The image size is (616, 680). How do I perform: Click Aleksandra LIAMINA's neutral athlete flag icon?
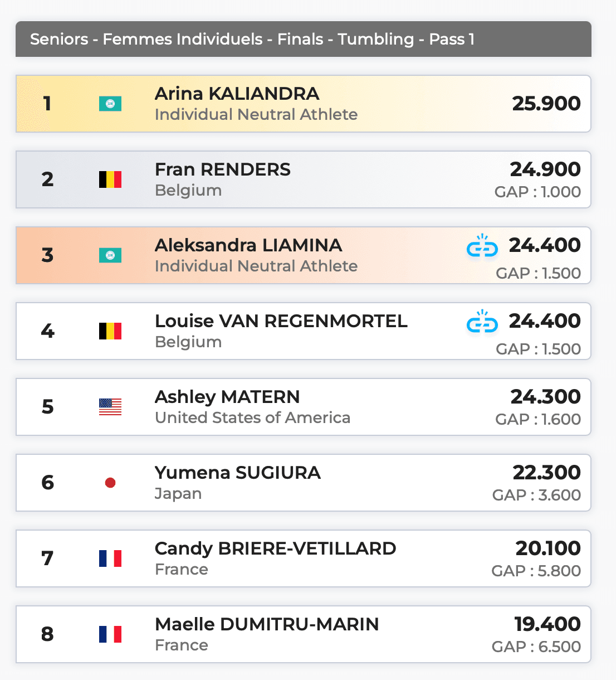[x=110, y=255]
